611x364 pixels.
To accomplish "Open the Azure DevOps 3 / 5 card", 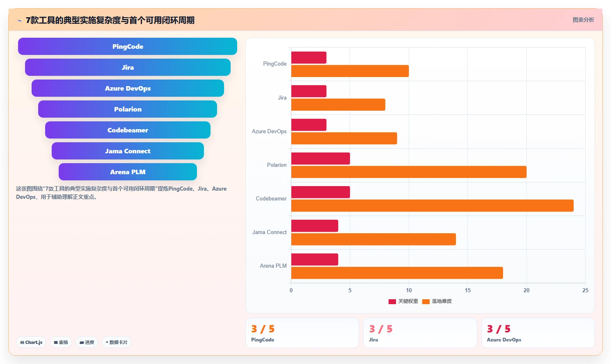I will tap(538, 333).
